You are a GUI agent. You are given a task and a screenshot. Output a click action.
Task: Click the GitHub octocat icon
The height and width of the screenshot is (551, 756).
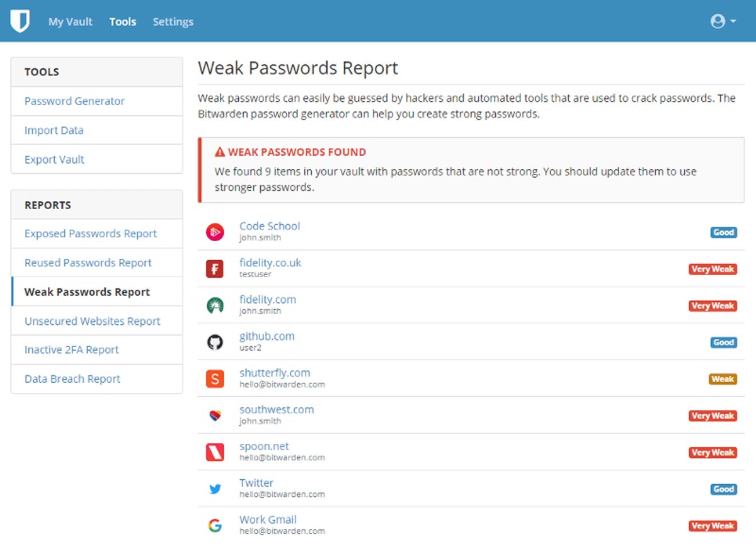click(x=215, y=343)
